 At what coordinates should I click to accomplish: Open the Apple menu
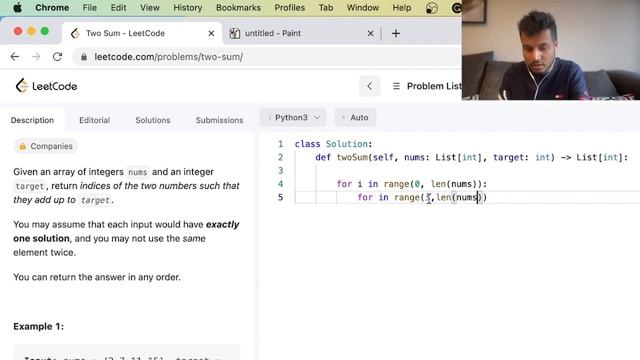click(18, 7)
